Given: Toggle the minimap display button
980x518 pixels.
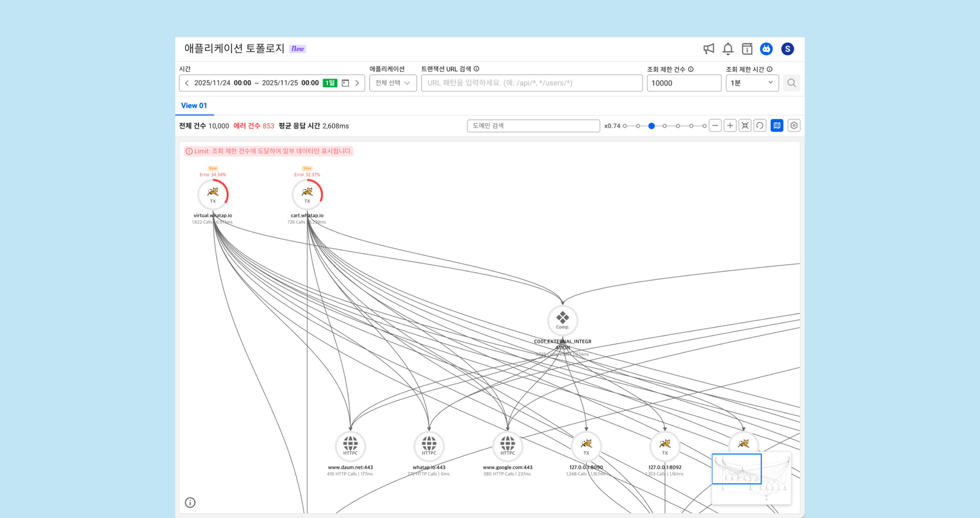Looking at the screenshot, I should [x=776, y=126].
